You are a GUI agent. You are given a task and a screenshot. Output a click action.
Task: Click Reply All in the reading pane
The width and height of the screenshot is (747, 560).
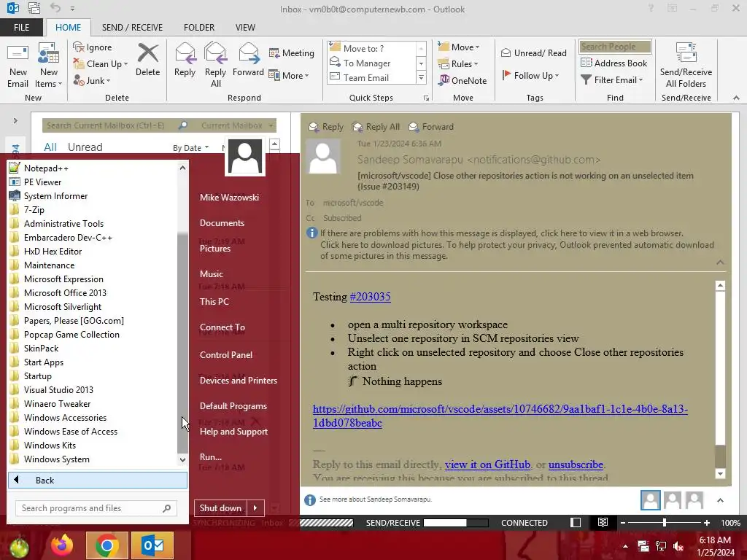click(x=376, y=127)
